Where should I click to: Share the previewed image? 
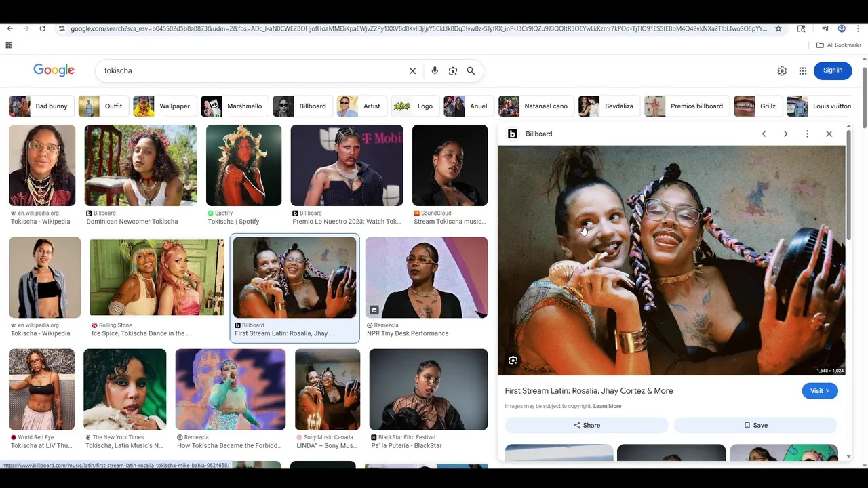tap(587, 425)
